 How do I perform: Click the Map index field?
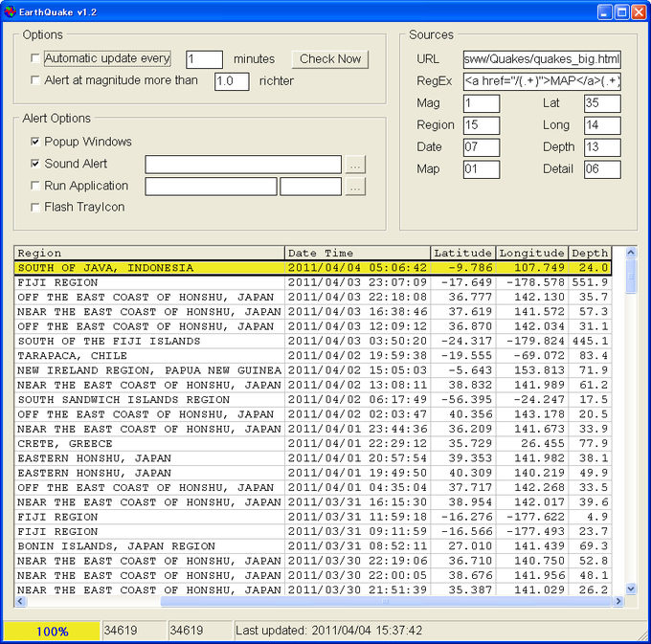tap(482, 169)
